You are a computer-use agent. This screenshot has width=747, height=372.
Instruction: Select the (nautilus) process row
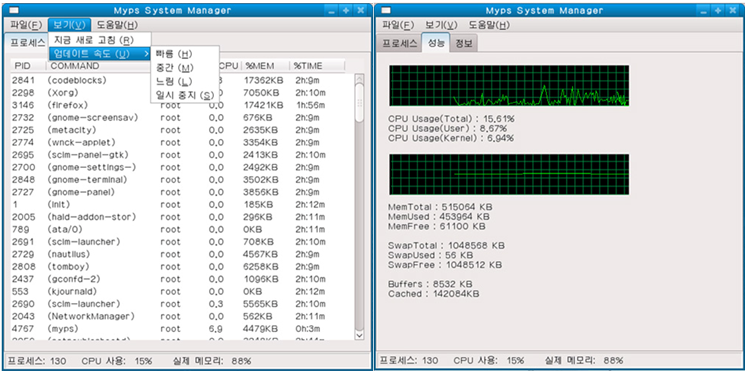[182, 254]
